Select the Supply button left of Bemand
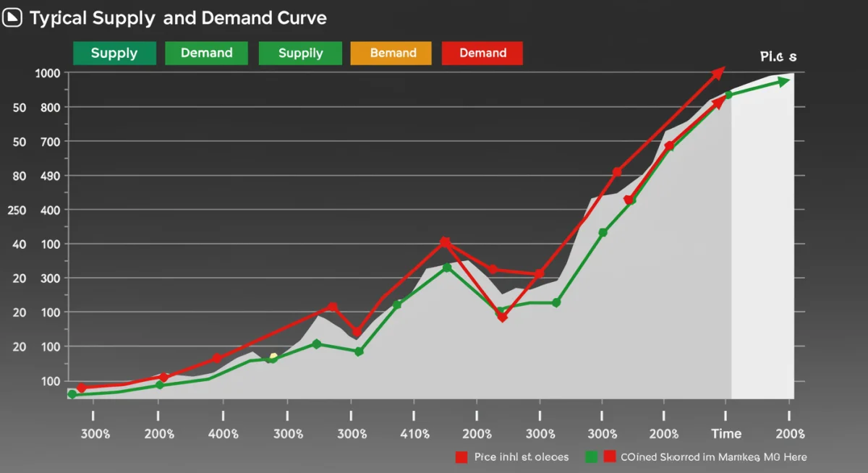Screen dimensions: 868x473 (x=300, y=54)
